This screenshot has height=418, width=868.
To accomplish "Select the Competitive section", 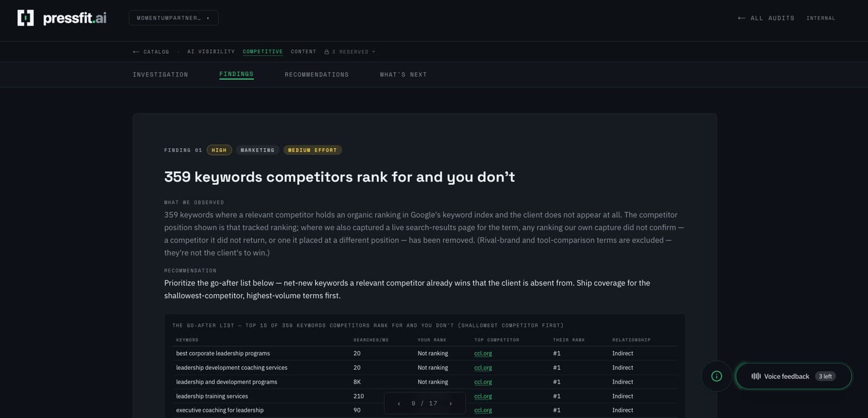I will click(263, 52).
